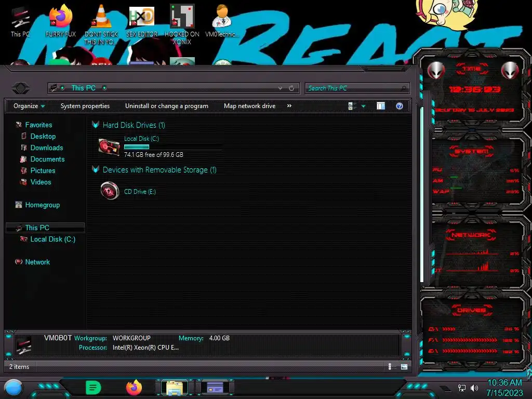This screenshot has width=532, height=399.
Task: Click the Help question mark icon
Action: tap(400, 106)
